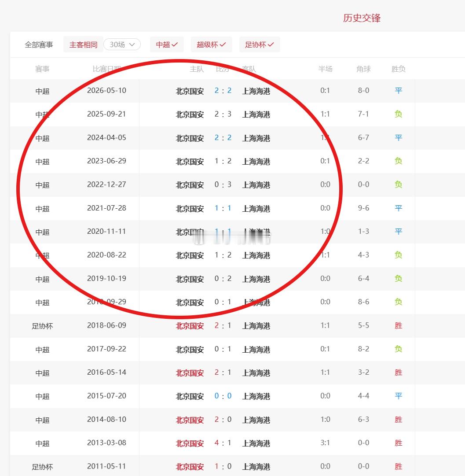Click the 胜 result on 2014-08-10
Screen dimensions: 465x476
(398, 419)
